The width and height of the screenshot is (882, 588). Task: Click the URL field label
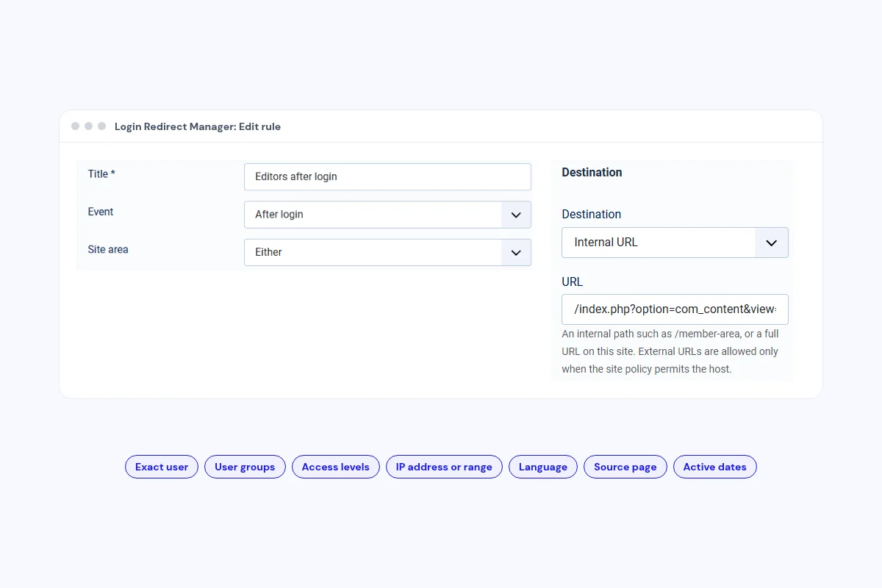(x=572, y=282)
